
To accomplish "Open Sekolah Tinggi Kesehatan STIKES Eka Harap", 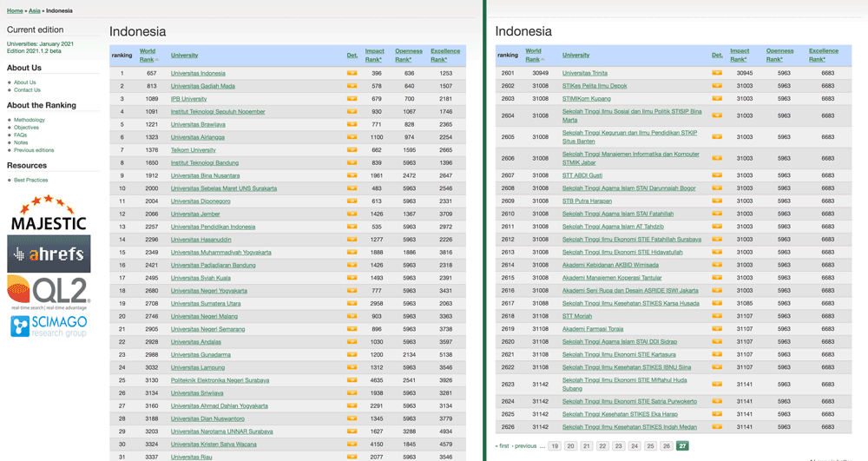I will click(x=620, y=414).
